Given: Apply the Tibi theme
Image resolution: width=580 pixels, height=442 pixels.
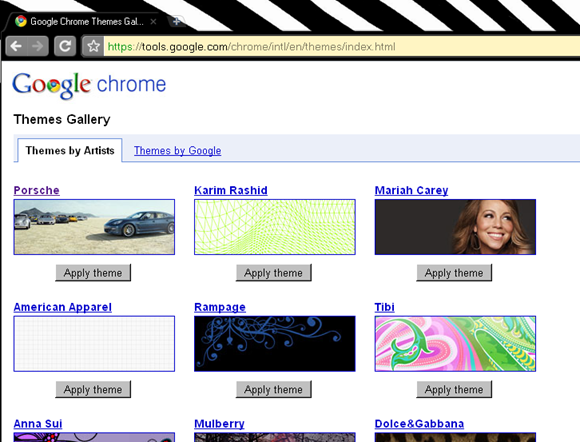Looking at the screenshot, I should click(x=454, y=389).
